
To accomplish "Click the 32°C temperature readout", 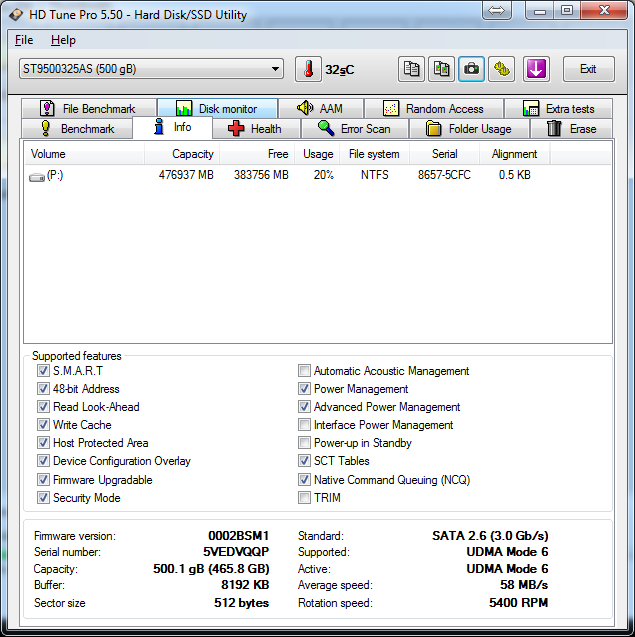I will point(340,70).
